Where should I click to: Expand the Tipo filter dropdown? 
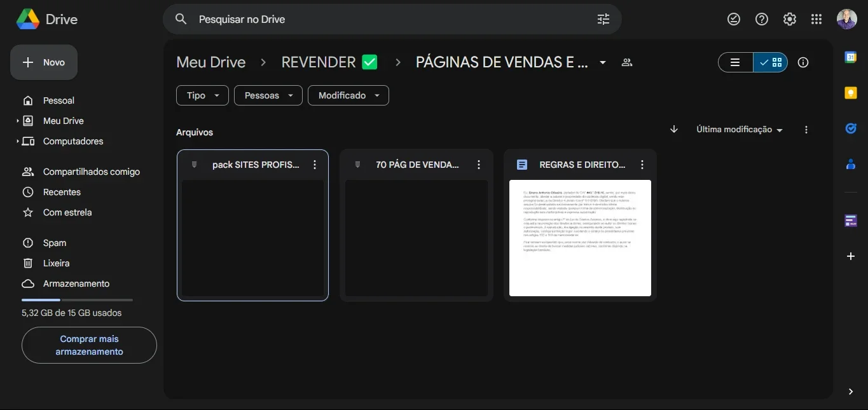tap(202, 95)
